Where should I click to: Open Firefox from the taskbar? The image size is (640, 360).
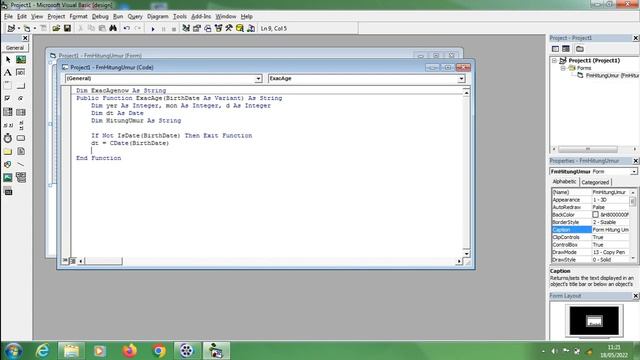click(x=129, y=351)
